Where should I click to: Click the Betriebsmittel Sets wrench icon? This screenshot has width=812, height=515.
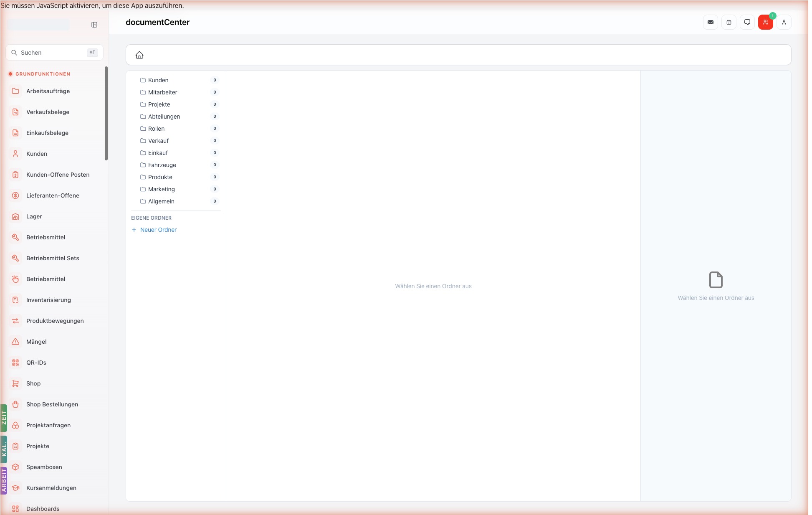(x=15, y=258)
